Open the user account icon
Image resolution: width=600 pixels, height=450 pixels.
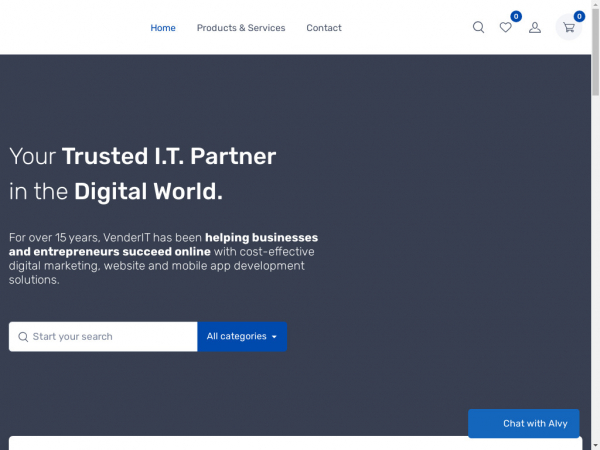(x=535, y=27)
